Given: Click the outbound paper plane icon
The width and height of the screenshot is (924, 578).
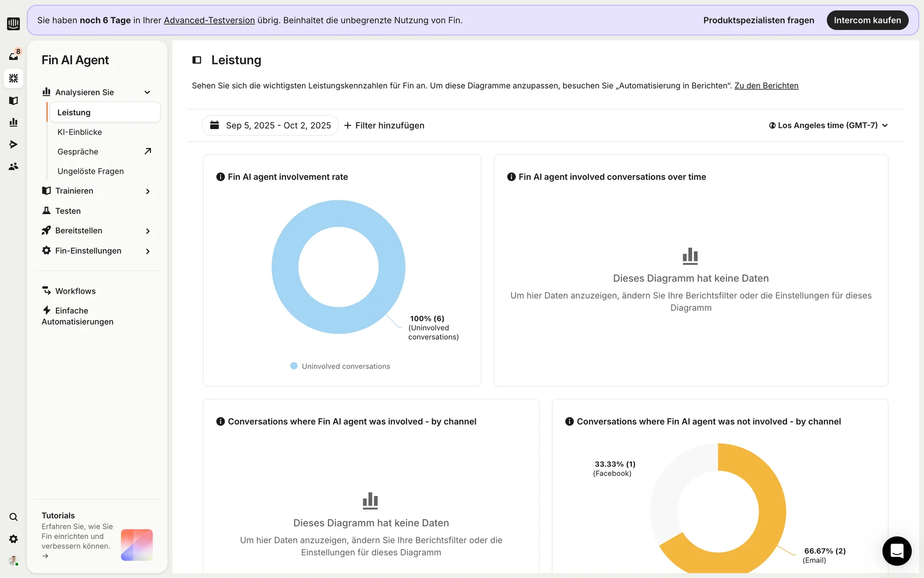Looking at the screenshot, I should coord(13,144).
